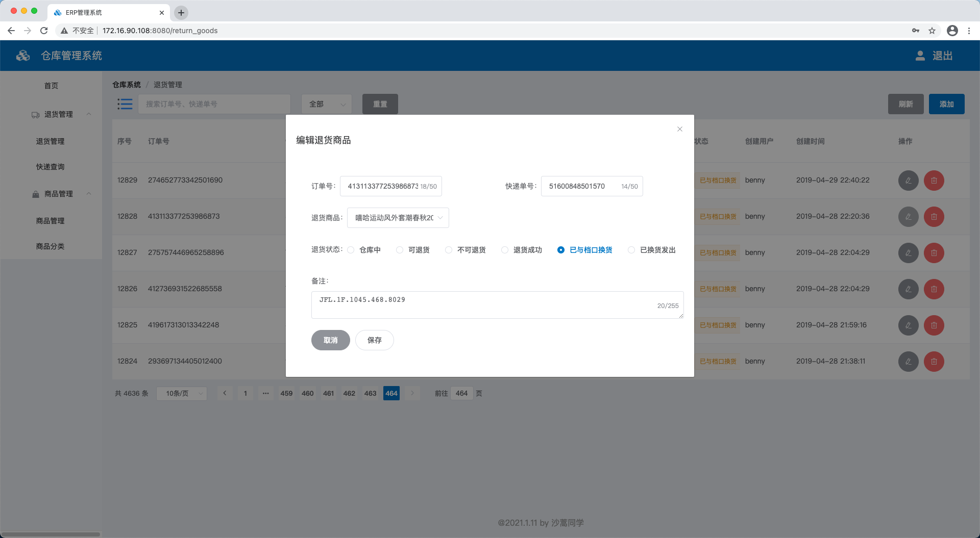980x538 pixels.
Task: Go to page 460
Action: pos(308,393)
